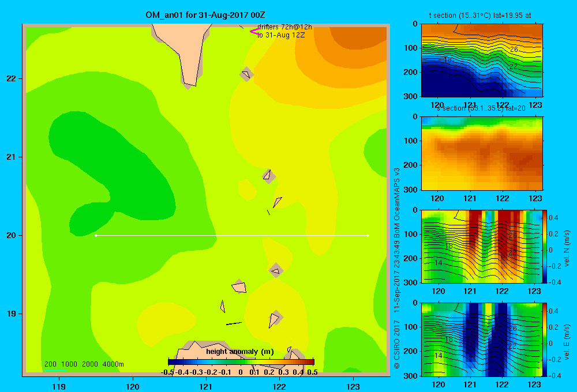
Task: Select the magenta drifter track arrow
Action: pyautogui.click(x=254, y=32)
